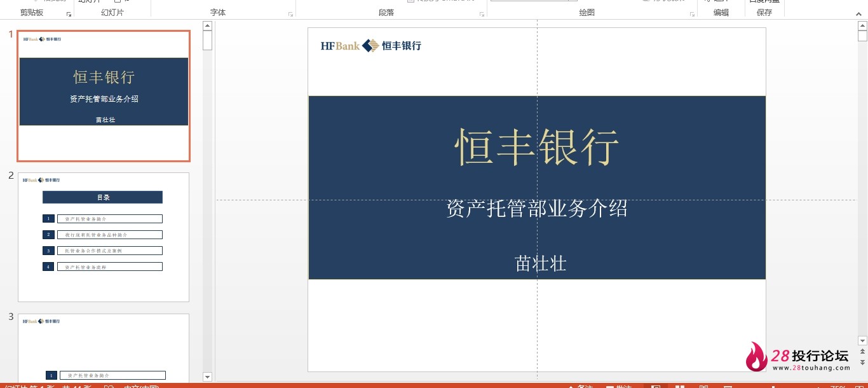Screen dimensions: 868x388
Task: Click the thumbnail pane scrollbar thumb
Action: (x=207, y=40)
